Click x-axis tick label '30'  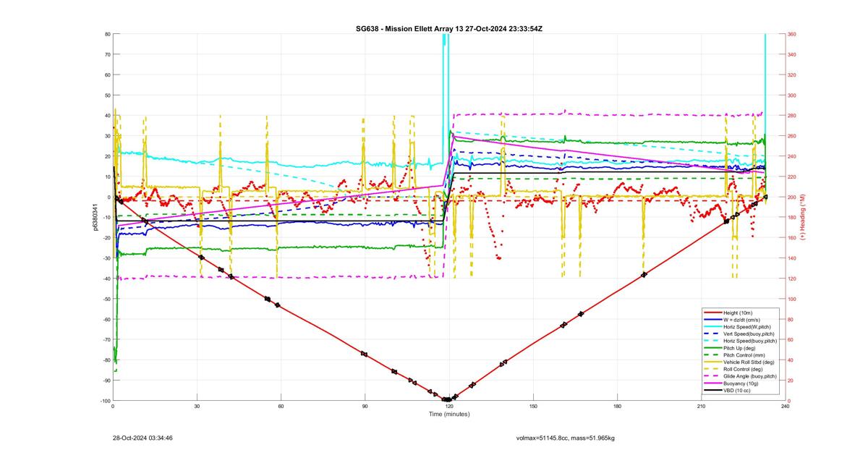pyautogui.click(x=197, y=407)
